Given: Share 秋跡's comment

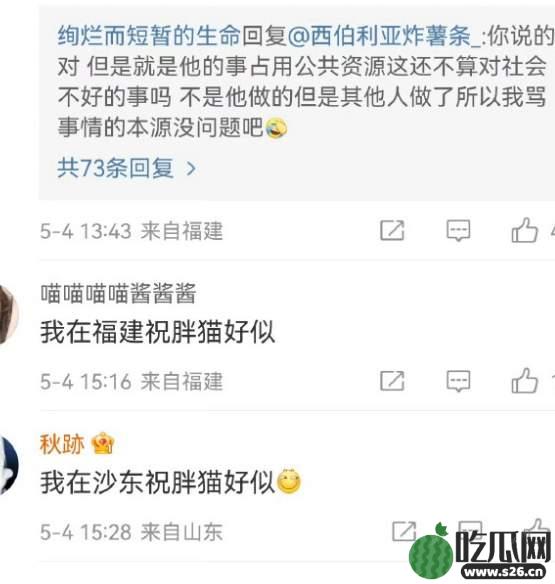Looking at the screenshot, I should pos(404,531).
